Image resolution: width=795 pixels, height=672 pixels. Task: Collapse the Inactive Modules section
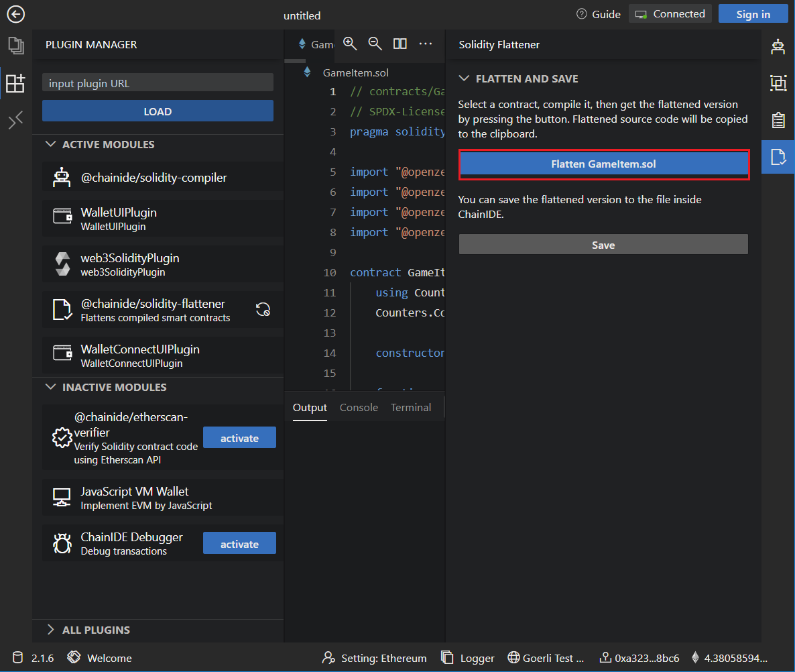pyautogui.click(x=51, y=387)
